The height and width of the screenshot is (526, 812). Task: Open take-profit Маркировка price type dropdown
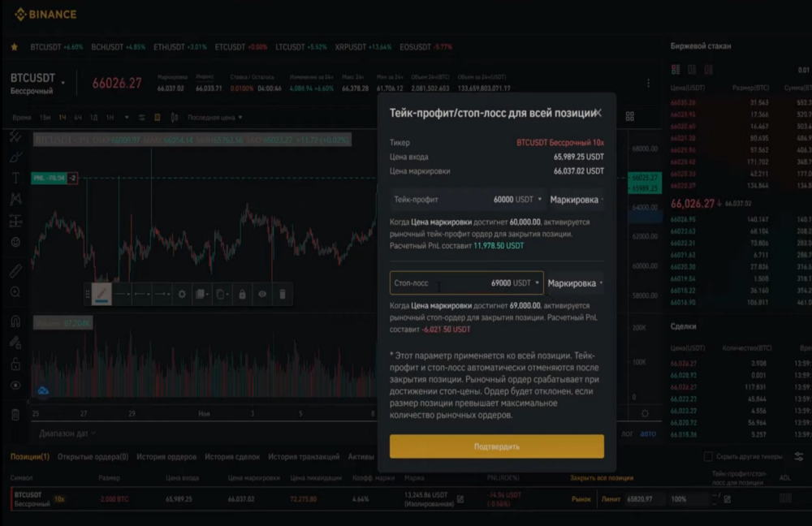[577, 200]
